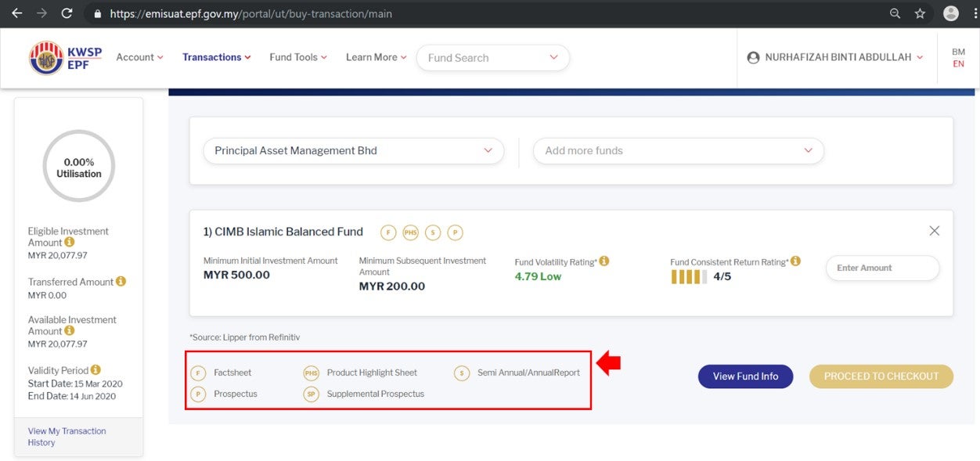The height and width of the screenshot is (461, 980).
Task: Click the KWSP EPF logo
Action: pyautogui.click(x=66, y=58)
